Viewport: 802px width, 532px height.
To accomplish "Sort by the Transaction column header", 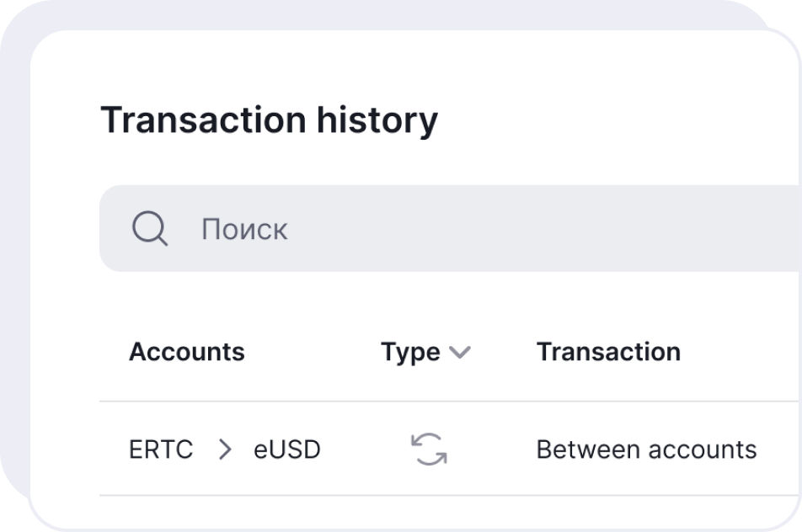I will (x=608, y=352).
